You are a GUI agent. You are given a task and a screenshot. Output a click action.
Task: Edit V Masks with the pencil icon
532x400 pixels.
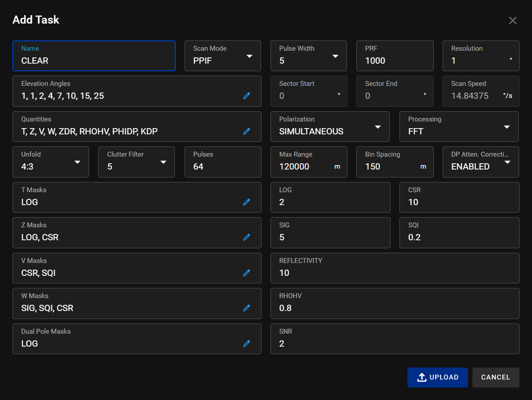(x=246, y=273)
